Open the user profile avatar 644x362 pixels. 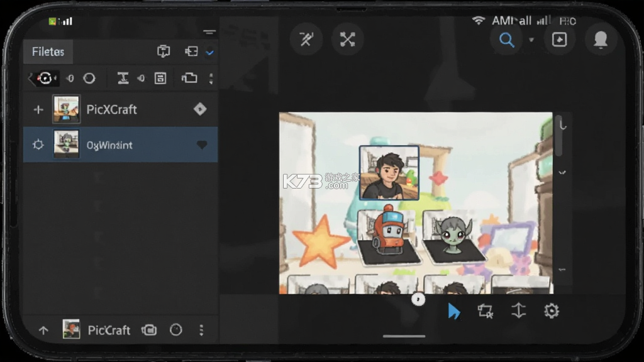pyautogui.click(x=601, y=40)
